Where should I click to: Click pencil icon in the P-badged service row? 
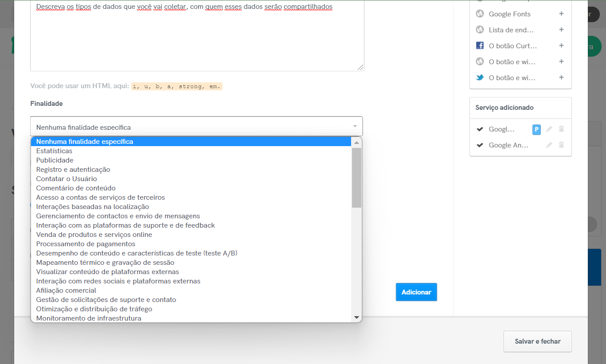[549, 129]
